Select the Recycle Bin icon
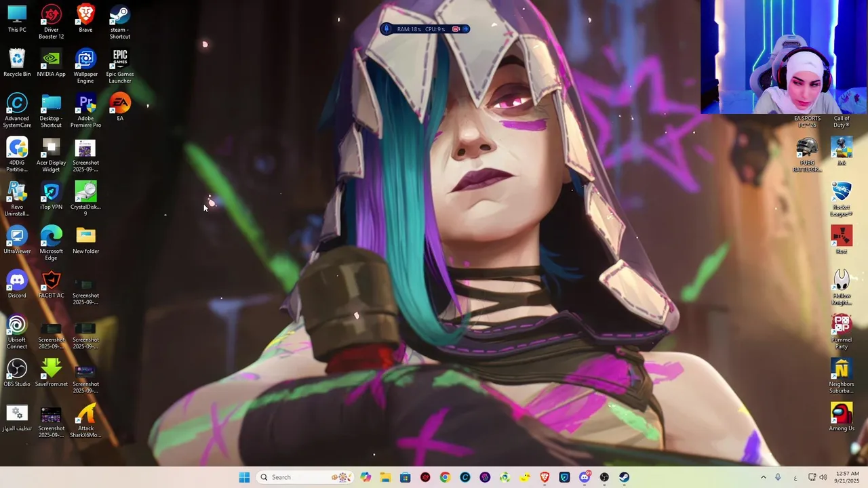The image size is (868, 488). 17,63
